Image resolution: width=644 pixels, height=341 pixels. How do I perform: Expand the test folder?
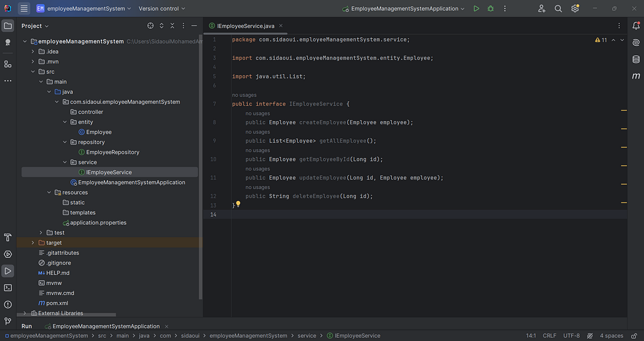tap(41, 232)
